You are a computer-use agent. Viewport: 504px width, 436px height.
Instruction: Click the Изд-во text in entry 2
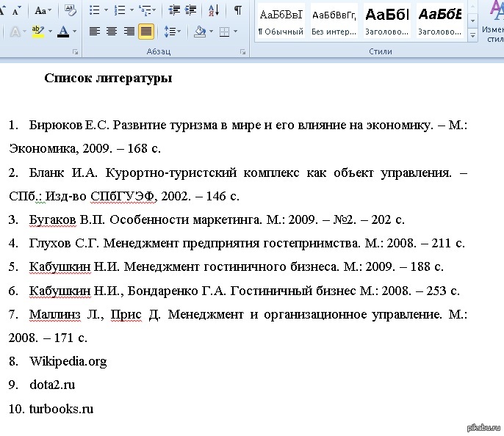pyautogui.click(x=65, y=196)
